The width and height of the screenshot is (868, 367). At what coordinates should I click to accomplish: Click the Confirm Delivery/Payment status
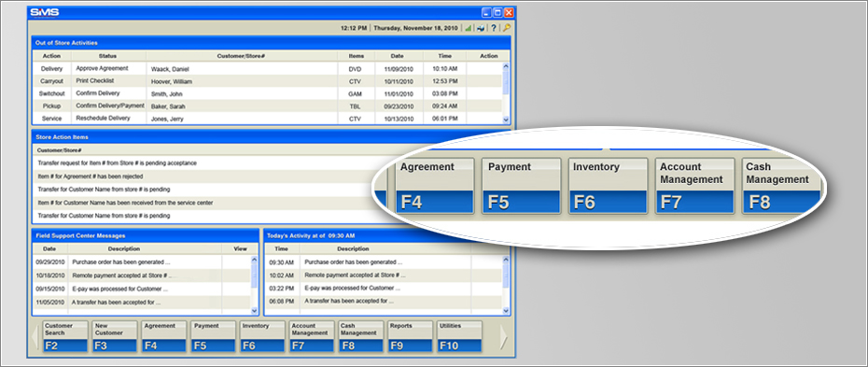click(109, 106)
